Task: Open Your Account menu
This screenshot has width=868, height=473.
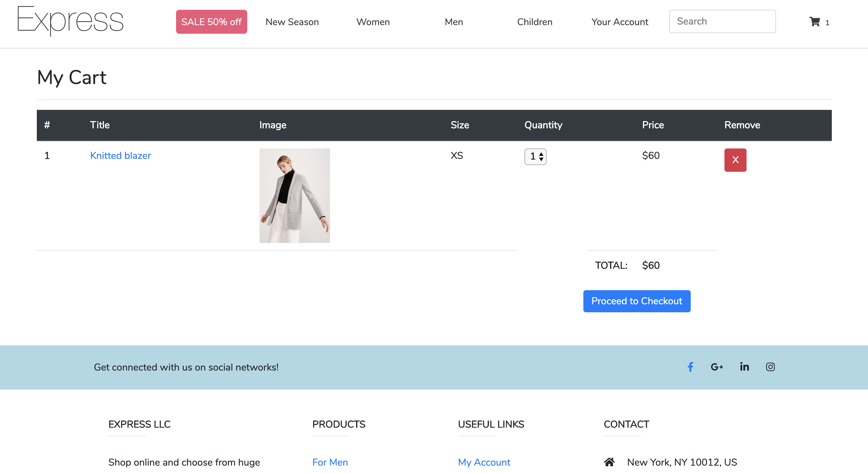Action: tap(620, 22)
